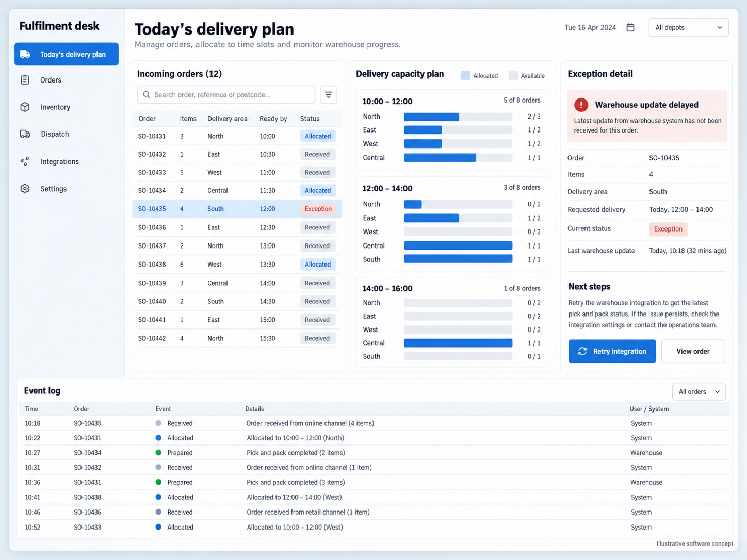Image resolution: width=747 pixels, height=560 pixels.
Task: Open Today's delivery plan menu item
Action: click(x=67, y=54)
